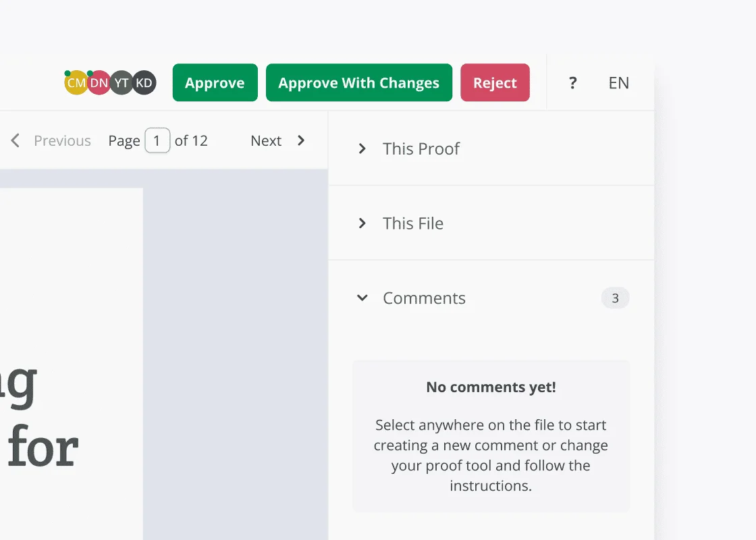
Task: Click the No comments yet panel
Action: pos(491,435)
